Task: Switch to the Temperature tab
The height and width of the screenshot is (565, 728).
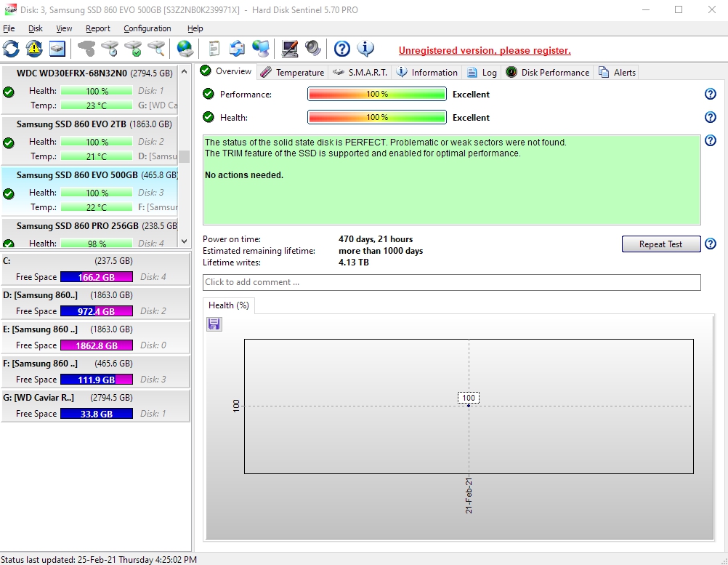Action: click(x=292, y=72)
